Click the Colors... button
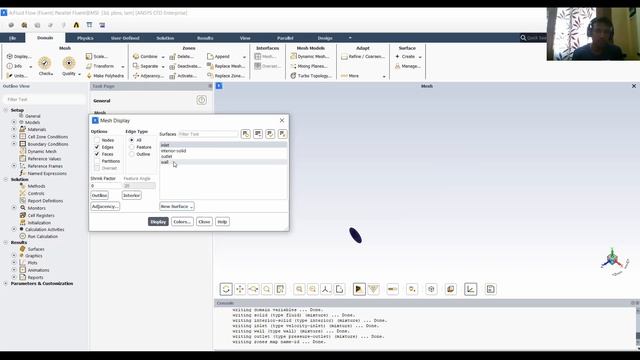The height and width of the screenshot is (360, 640). click(x=182, y=222)
